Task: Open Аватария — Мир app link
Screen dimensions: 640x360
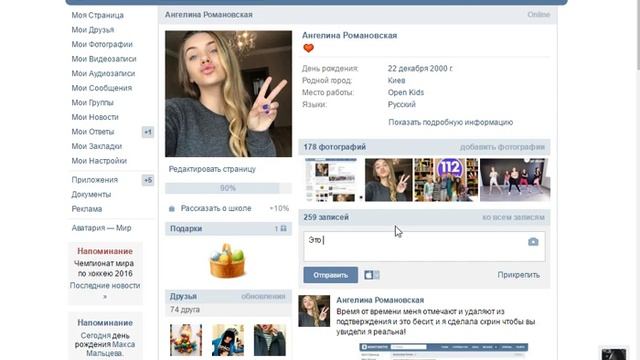Action: point(101,228)
